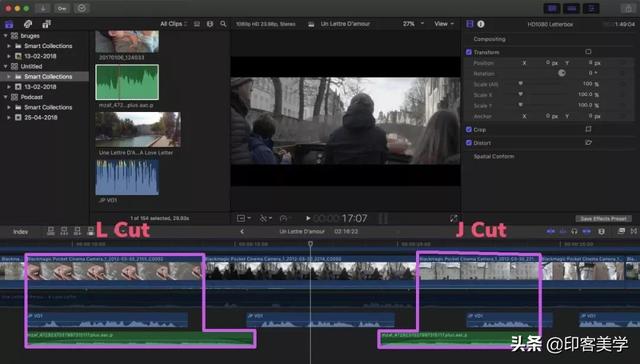Toggle browser panel layout button

click(x=552, y=8)
